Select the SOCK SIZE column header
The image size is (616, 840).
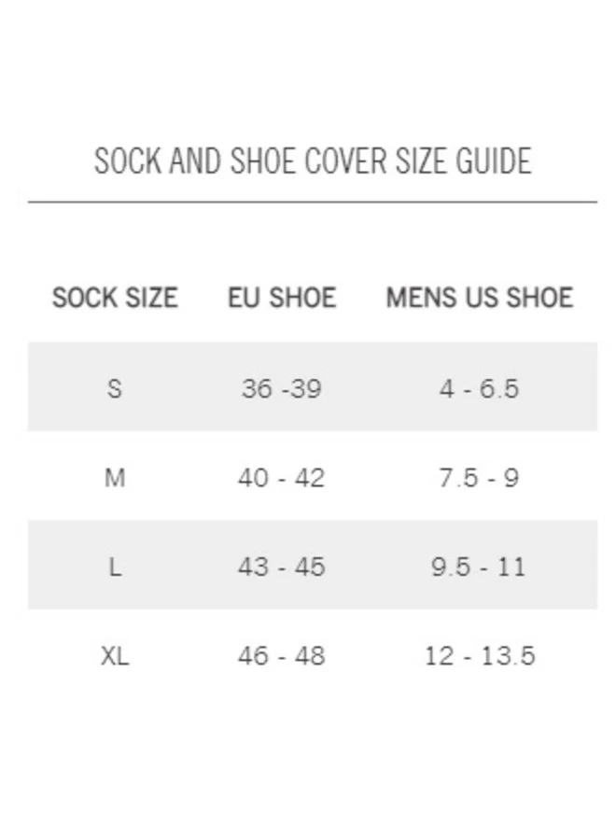coord(115,298)
